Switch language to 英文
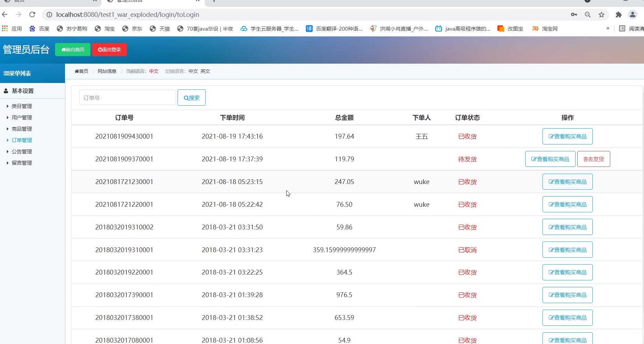Viewport: 644px width, 344px height. click(205, 71)
